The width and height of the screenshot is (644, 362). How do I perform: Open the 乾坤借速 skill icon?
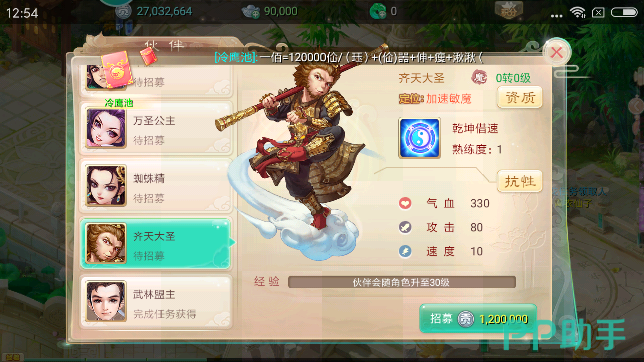pos(419,138)
